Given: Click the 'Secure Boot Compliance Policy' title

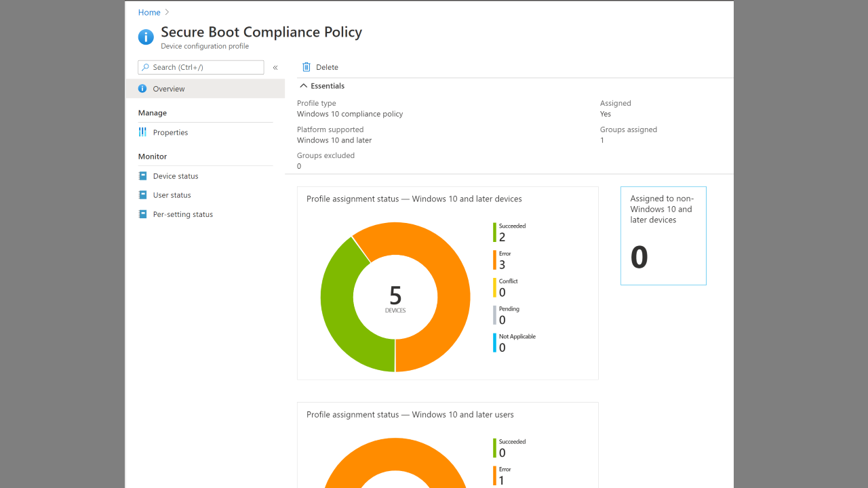Looking at the screenshot, I should pyautogui.click(x=262, y=32).
